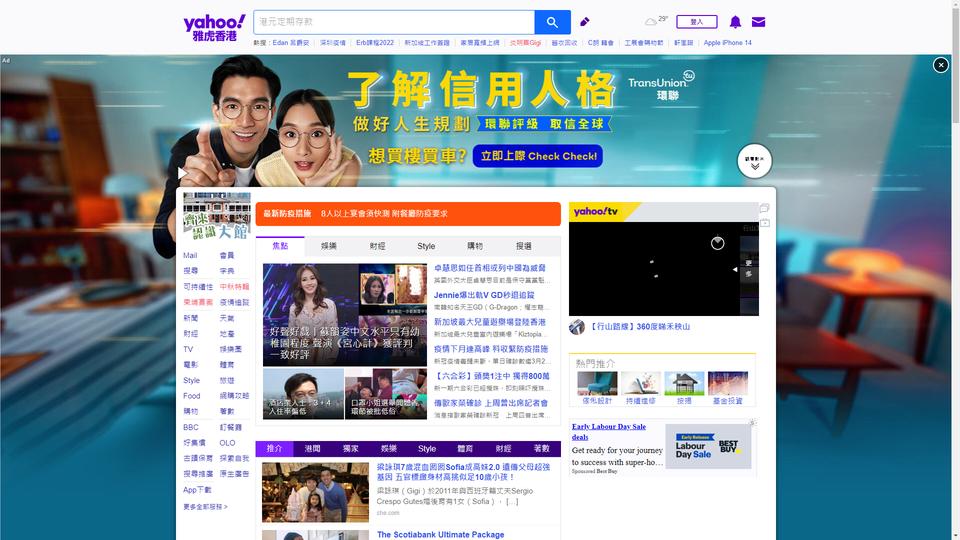The image size is (960, 540).
Task: Open 'Early Labour Day Sale deals' ad link
Action: [609, 432]
